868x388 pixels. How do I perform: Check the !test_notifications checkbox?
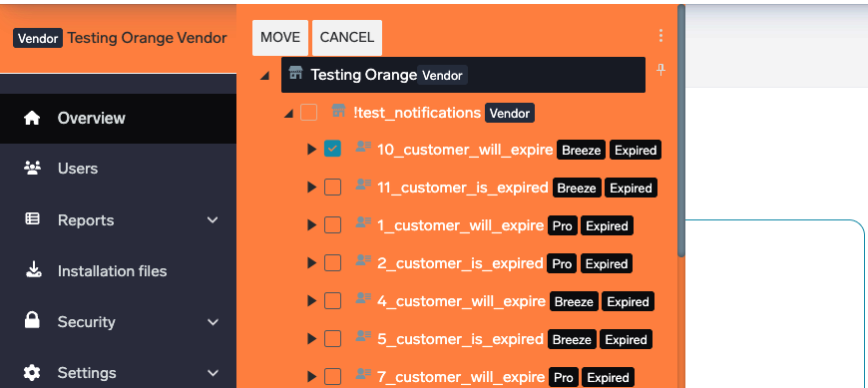click(308, 113)
